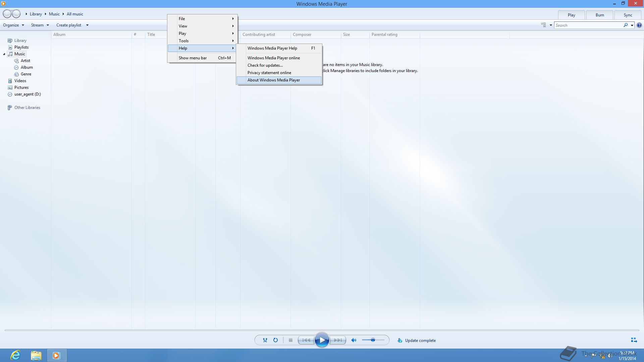This screenshot has height=362, width=644.
Task: Click the Next track button
Action: [x=338, y=340]
